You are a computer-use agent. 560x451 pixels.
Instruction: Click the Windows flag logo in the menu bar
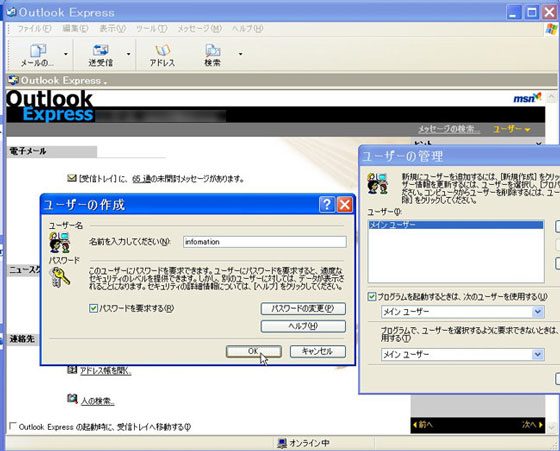tap(551, 29)
